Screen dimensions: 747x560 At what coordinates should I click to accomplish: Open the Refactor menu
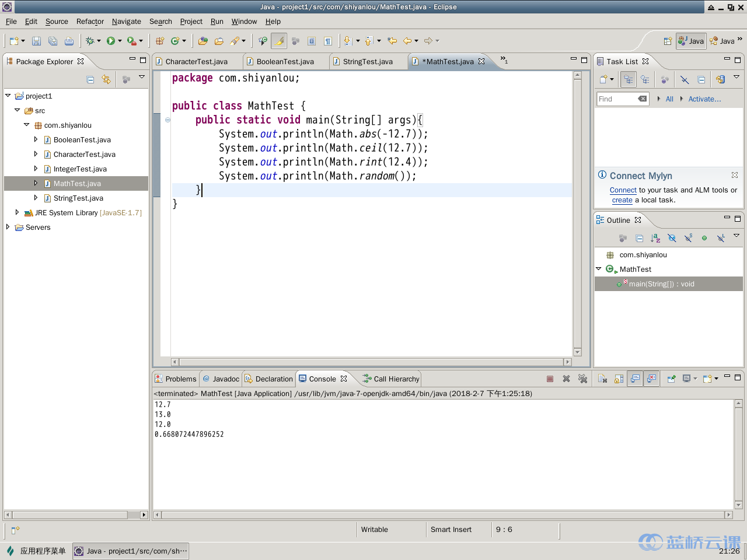90,22
